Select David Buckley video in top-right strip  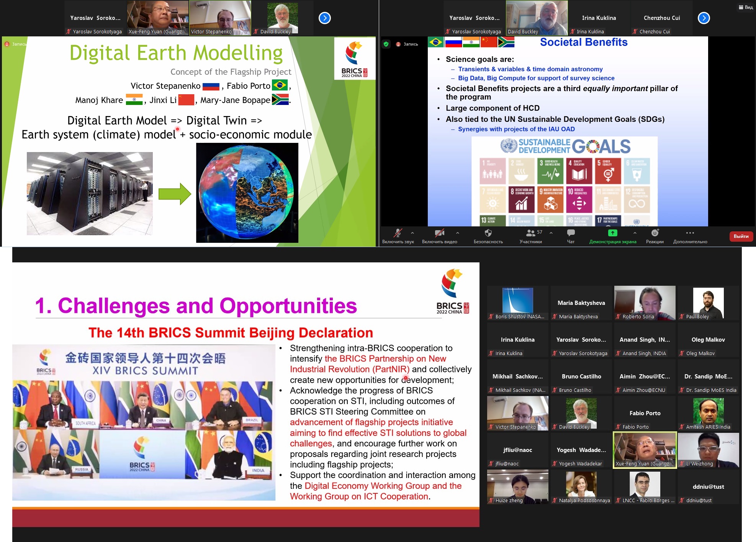(x=537, y=18)
